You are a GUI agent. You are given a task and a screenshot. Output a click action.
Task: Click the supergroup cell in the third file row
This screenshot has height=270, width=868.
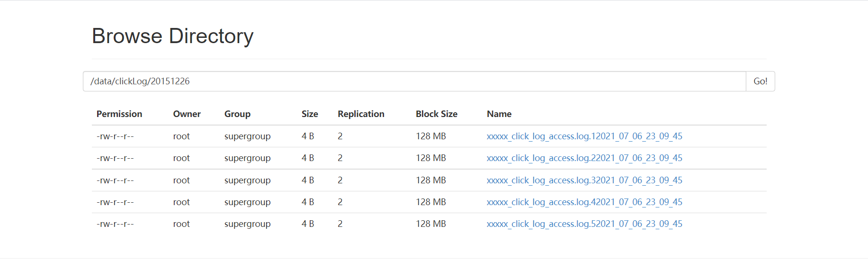click(247, 180)
